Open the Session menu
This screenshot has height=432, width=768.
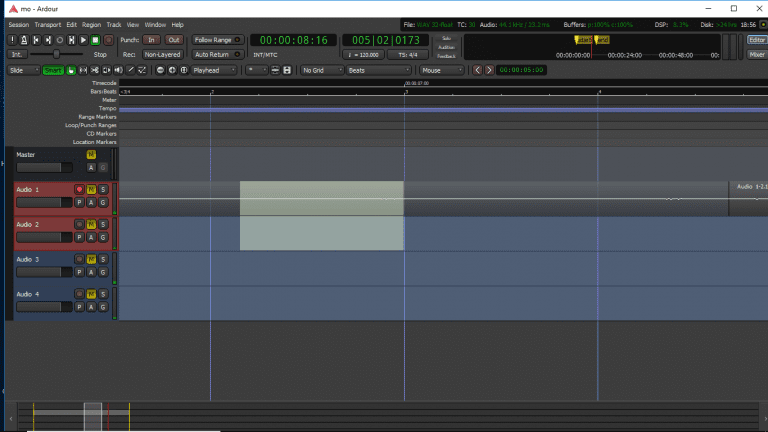coord(19,24)
